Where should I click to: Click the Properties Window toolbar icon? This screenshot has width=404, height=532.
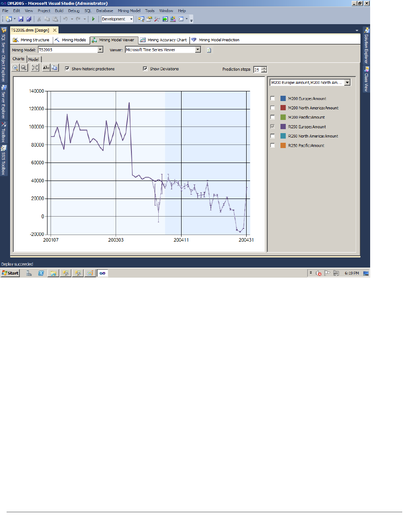click(149, 19)
